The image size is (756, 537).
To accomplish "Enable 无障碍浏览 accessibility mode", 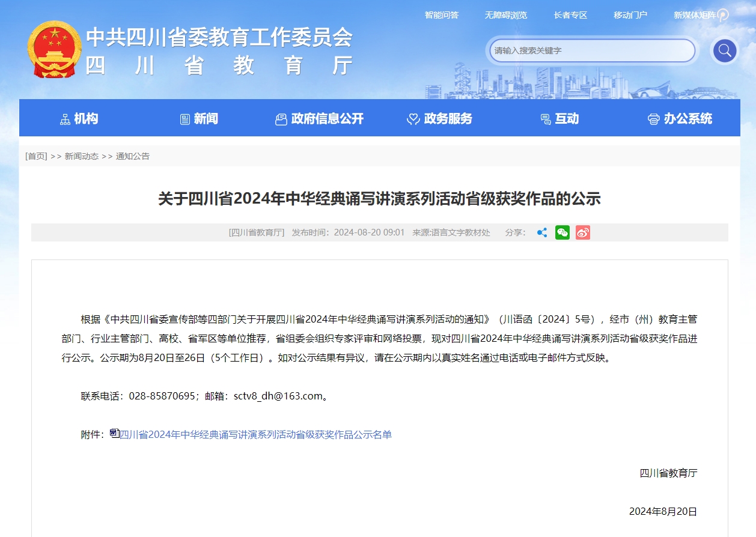I will pos(505,15).
